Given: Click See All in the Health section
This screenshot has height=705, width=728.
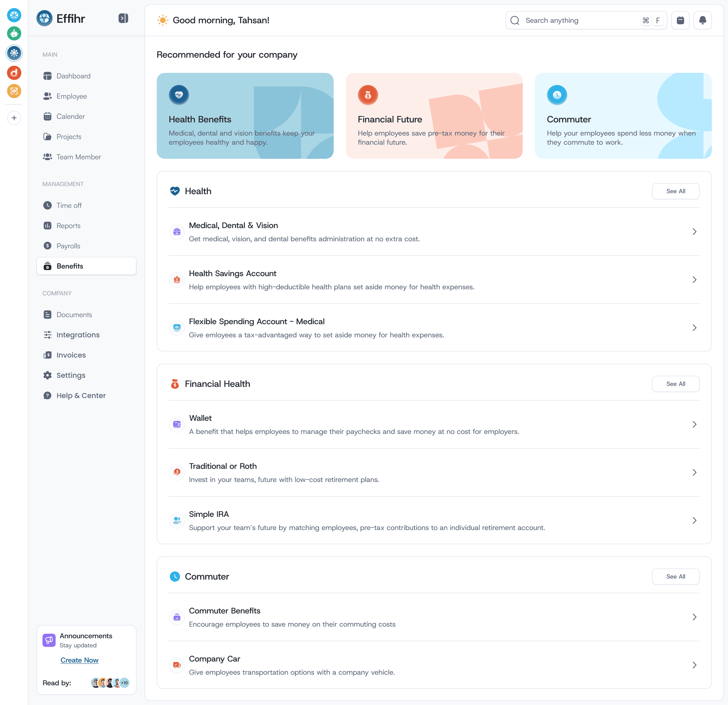Looking at the screenshot, I should coord(676,191).
